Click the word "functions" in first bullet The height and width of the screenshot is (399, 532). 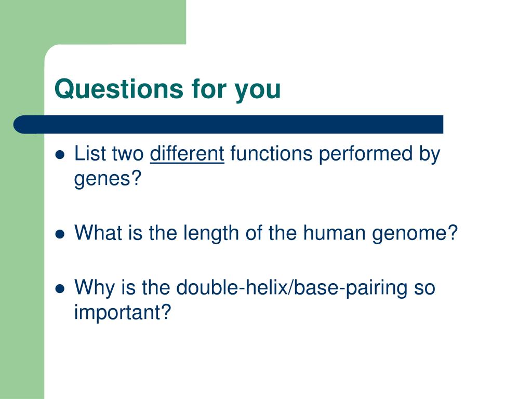[271, 153]
